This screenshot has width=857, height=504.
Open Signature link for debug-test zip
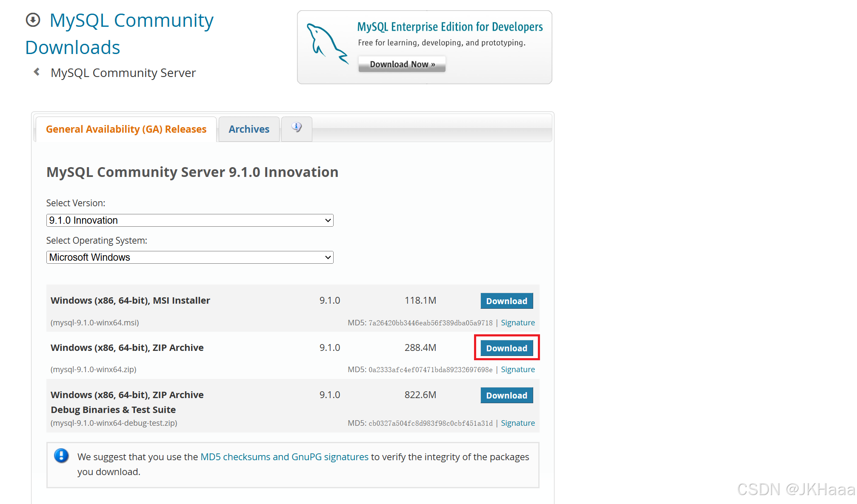518,423
